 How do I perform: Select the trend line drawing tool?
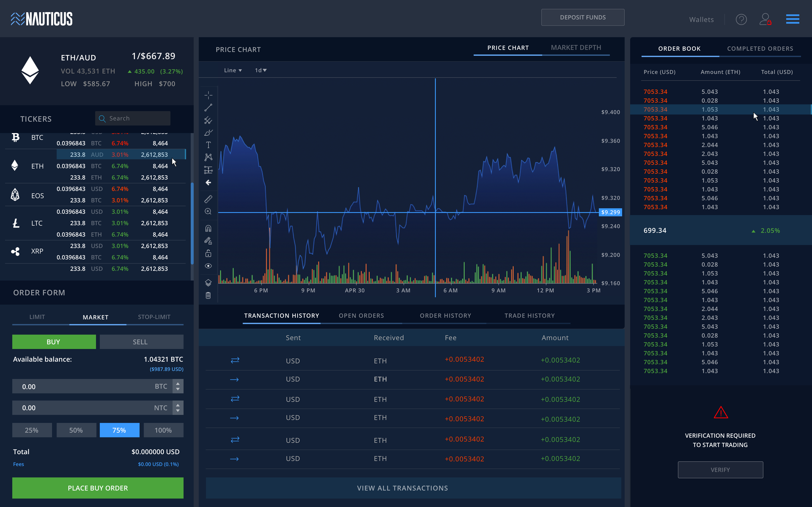(208, 107)
